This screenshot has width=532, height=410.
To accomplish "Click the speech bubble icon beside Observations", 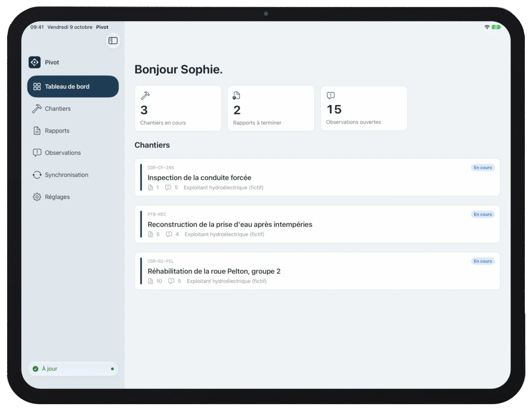I will point(37,153).
